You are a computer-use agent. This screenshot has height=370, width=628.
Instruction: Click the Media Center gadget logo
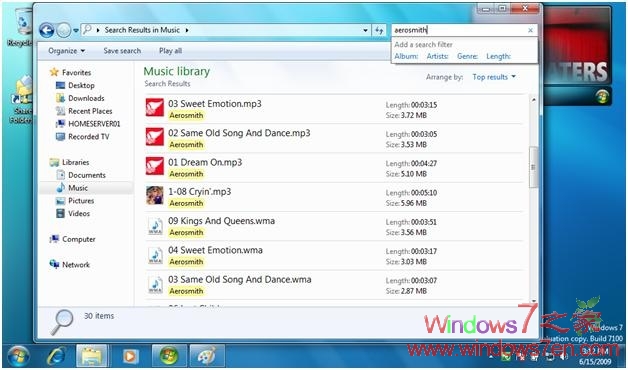(x=602, y=97)
